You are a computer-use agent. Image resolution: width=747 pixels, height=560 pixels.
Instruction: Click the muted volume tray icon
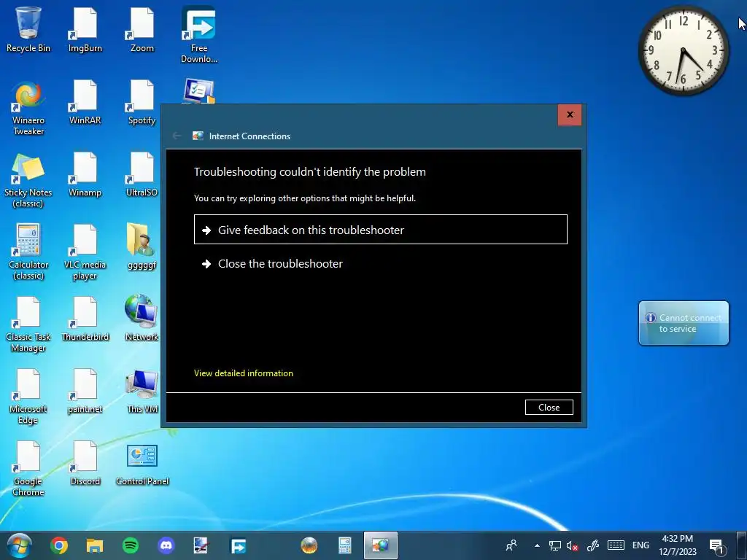click(573, 545)
